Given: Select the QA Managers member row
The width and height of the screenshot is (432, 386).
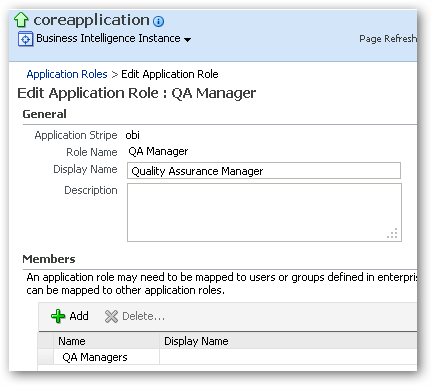Looking at the screenshot, I should [x=228, y=357].
